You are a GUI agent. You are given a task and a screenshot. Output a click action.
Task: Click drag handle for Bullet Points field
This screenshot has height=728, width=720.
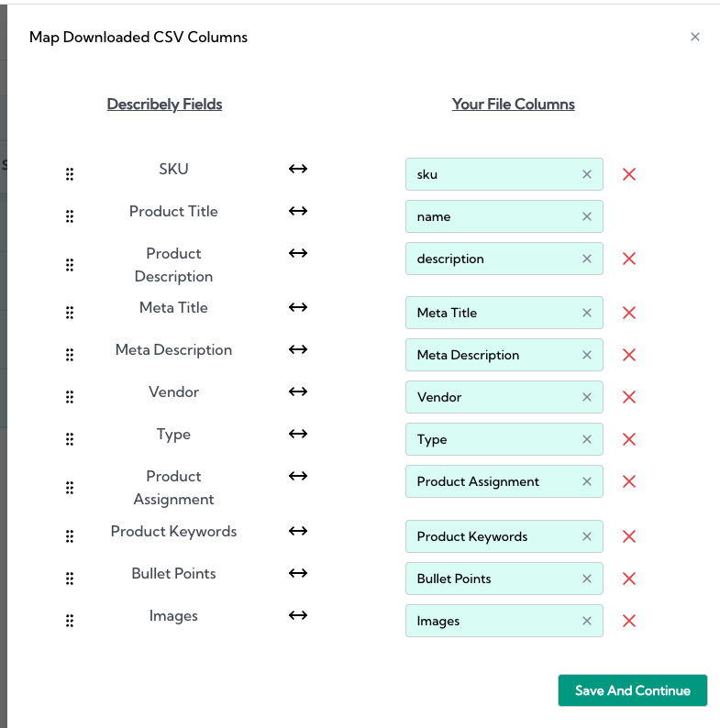(x=70, y=579)
